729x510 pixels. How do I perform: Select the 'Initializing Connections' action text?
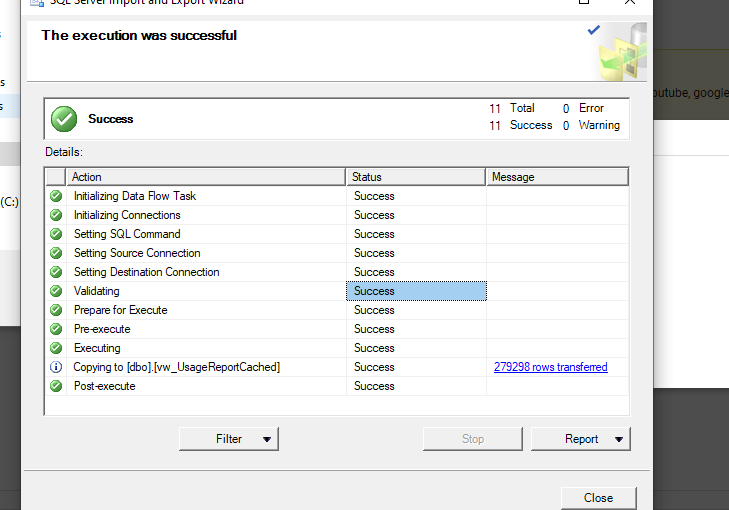point(127,215)
